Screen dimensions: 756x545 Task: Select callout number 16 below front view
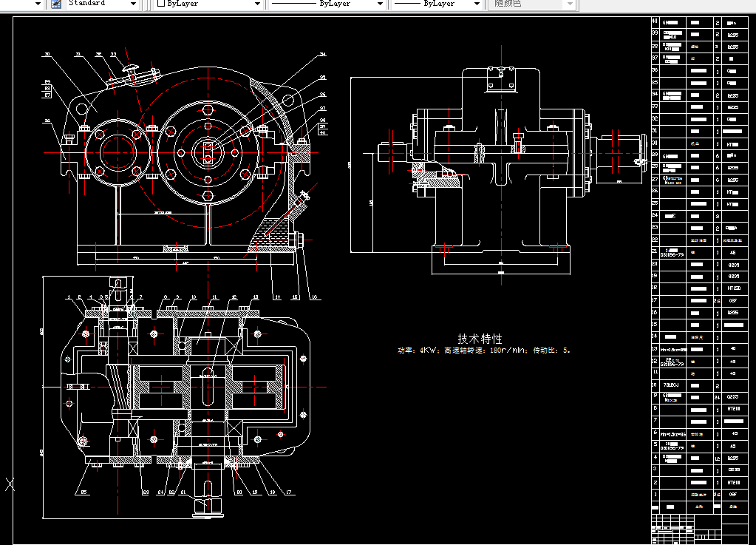click(314, 297)
